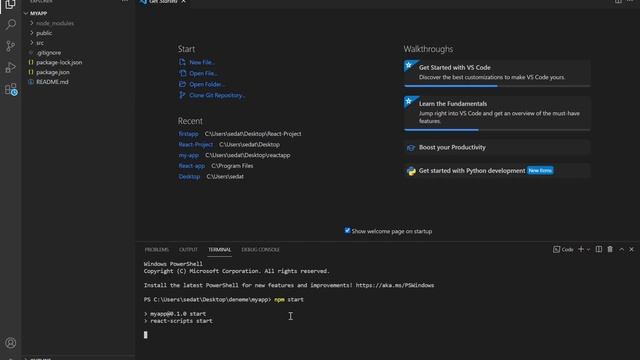Image resolution: width=640 pixels, height=360 pixels.
Task: Open the Explorer view in activity bar
Action: pyautogui.click(x=10, y=5)
